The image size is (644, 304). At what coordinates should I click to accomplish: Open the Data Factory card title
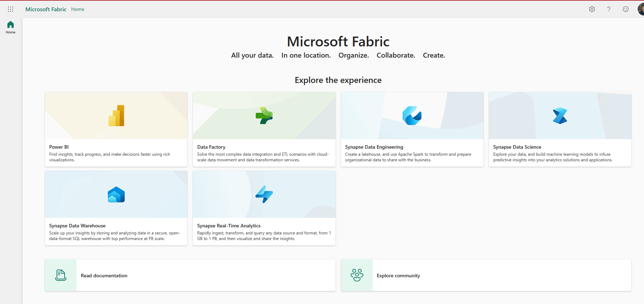click(211, 147)
